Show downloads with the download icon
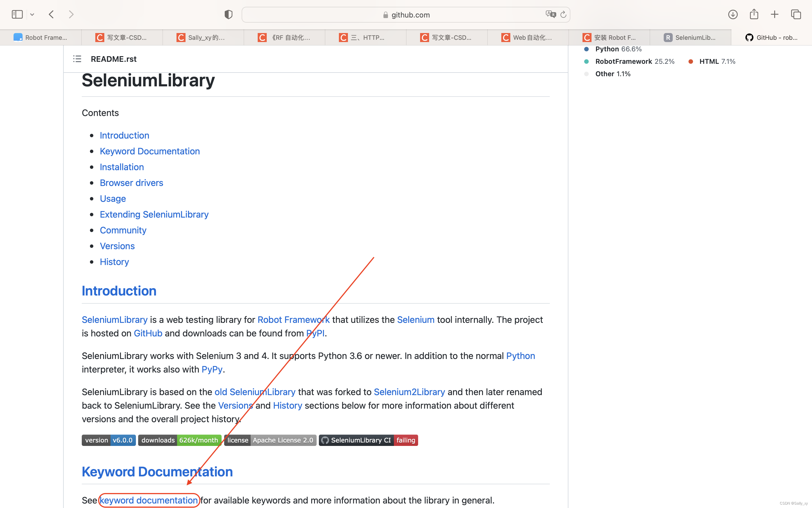812x508 pixels. point(733,14)
